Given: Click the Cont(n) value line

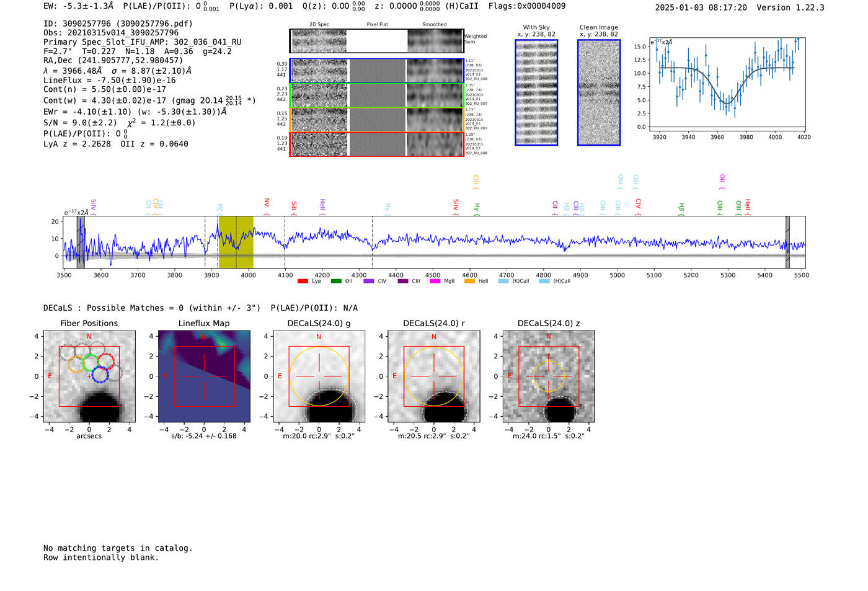Looking at the screenshot, I should click(105, 89).
